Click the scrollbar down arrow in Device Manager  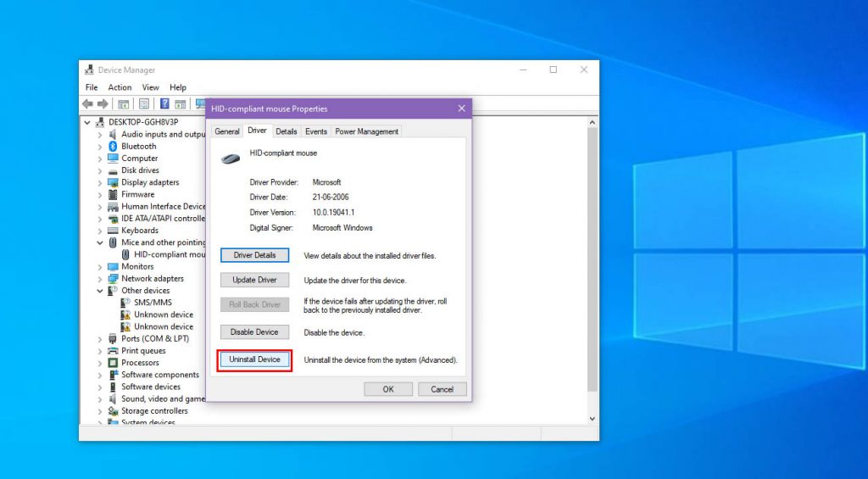592,419
